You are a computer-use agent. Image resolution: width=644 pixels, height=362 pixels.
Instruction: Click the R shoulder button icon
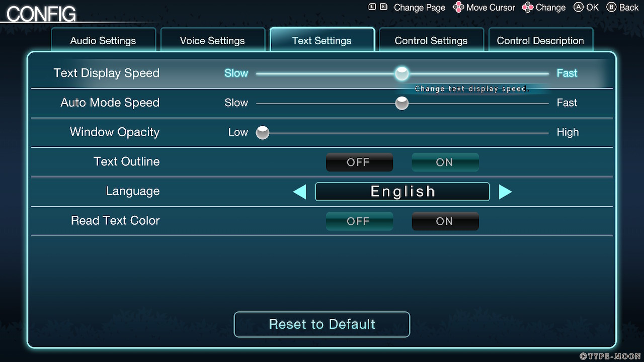384,7
